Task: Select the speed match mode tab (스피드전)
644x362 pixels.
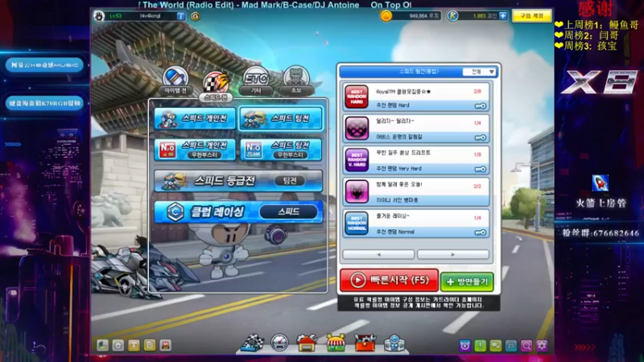Action: tap(216, 86)
